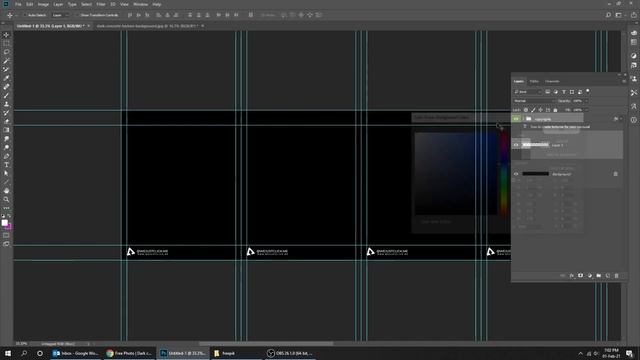Screen dimensions: 640x360
Task: Filter layers by pixel layers icon
Action: click(548, 92)
